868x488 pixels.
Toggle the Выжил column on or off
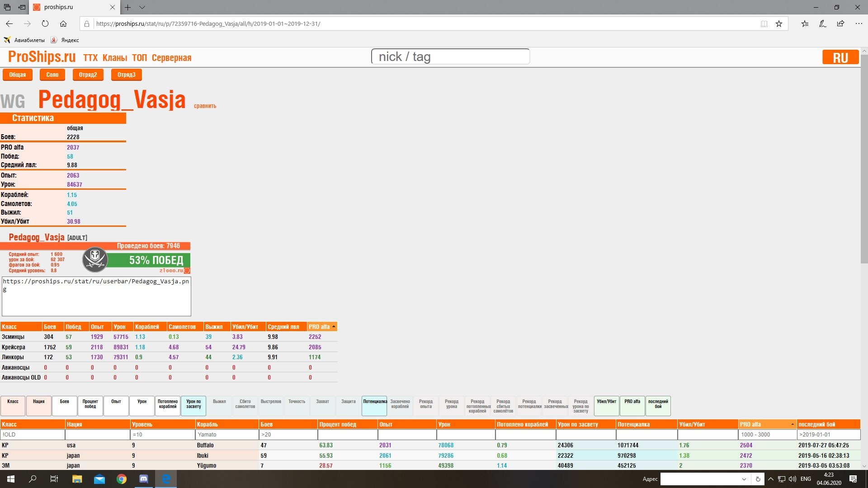tap(219, 406)
